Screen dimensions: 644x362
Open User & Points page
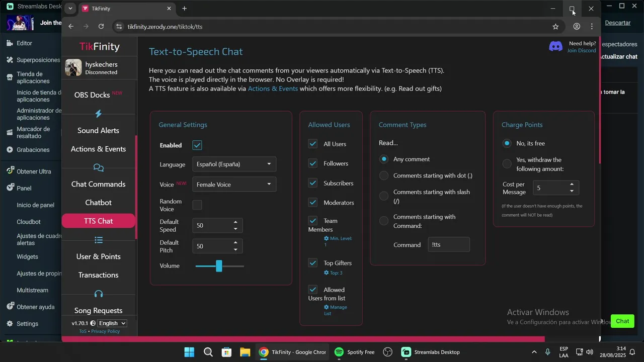click(x=99, y=256)
